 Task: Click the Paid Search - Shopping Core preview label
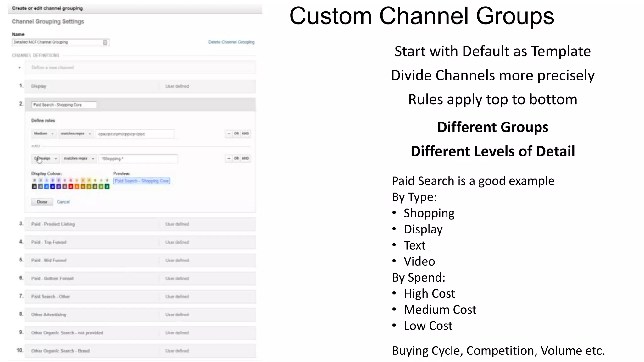point(142,181)
